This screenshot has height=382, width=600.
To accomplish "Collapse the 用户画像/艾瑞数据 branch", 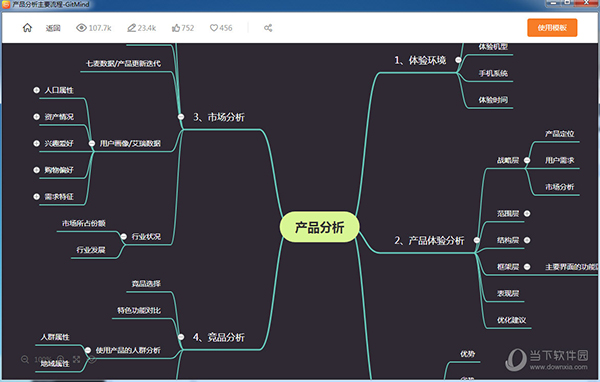I will (x=92, y=143).
